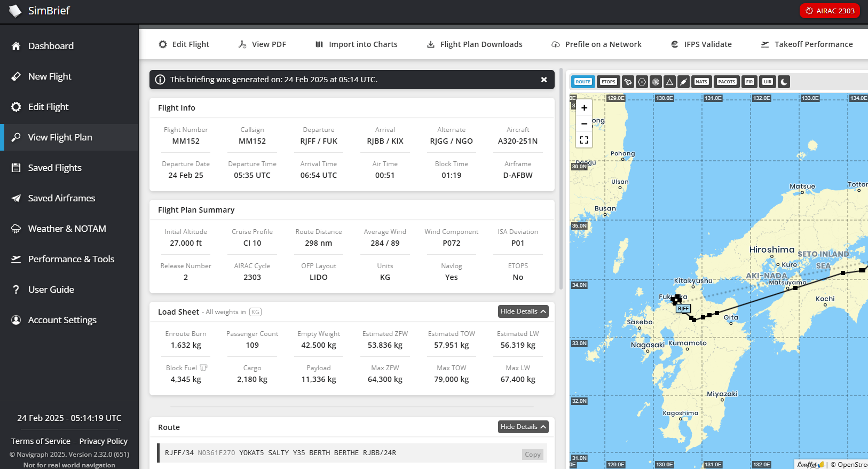Click Prefile on a Network
868x469 pixels.
[x=596, y=44]
